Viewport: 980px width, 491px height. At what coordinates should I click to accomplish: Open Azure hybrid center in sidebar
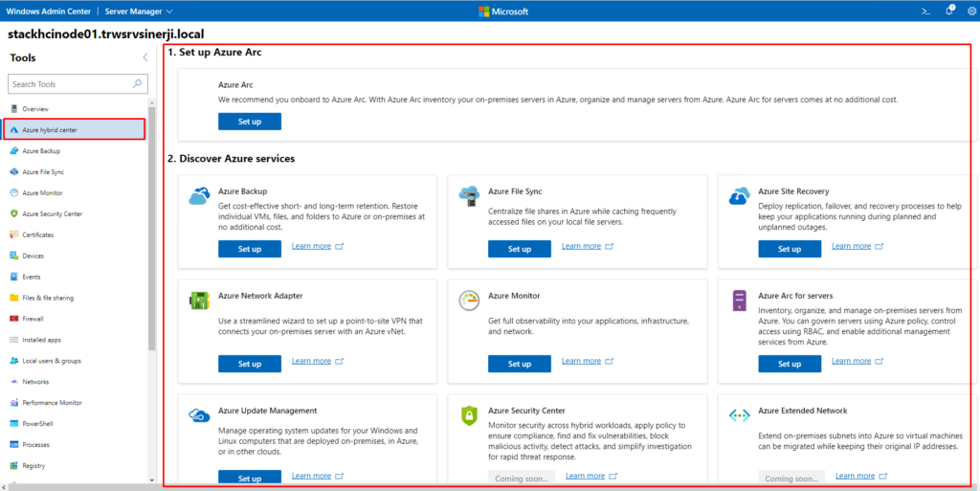[75, 130]
